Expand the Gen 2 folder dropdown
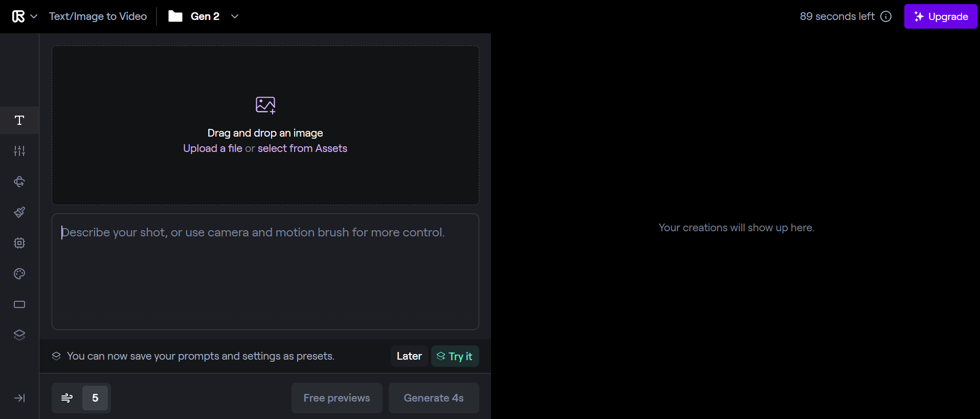Viewport: 980px width, 419px height. pyautogui.click(x=235, y=16)
